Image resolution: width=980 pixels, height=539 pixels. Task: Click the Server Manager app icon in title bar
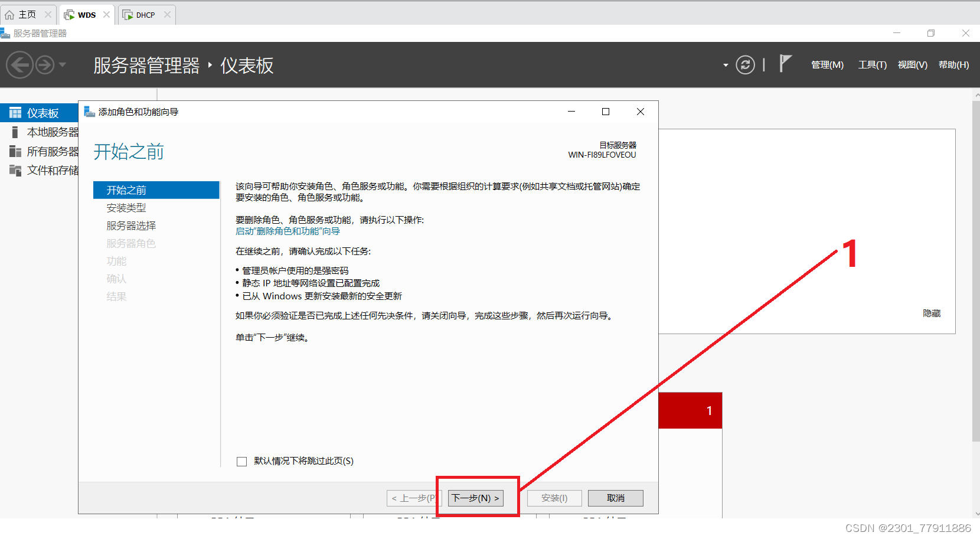click(5, 33)
